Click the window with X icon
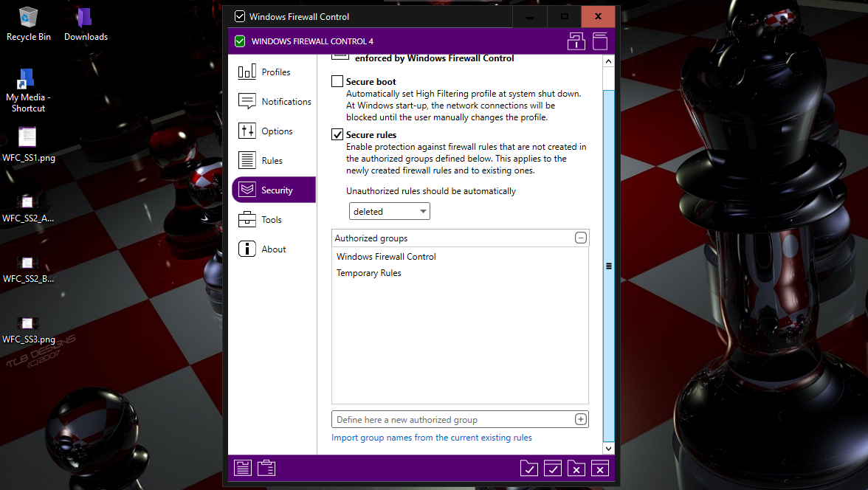868x490 pixels. pos(600,467)
